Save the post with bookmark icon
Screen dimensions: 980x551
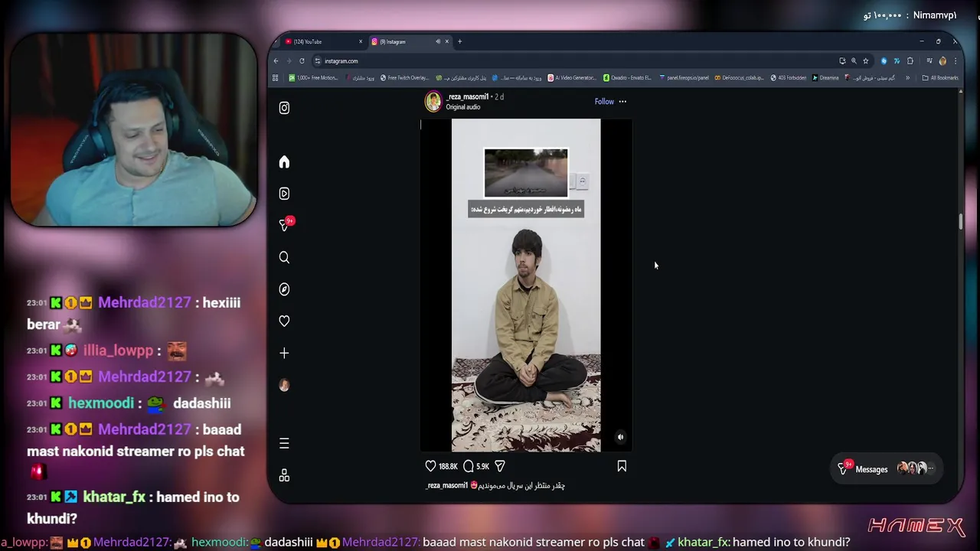click(x=622, y=466)
